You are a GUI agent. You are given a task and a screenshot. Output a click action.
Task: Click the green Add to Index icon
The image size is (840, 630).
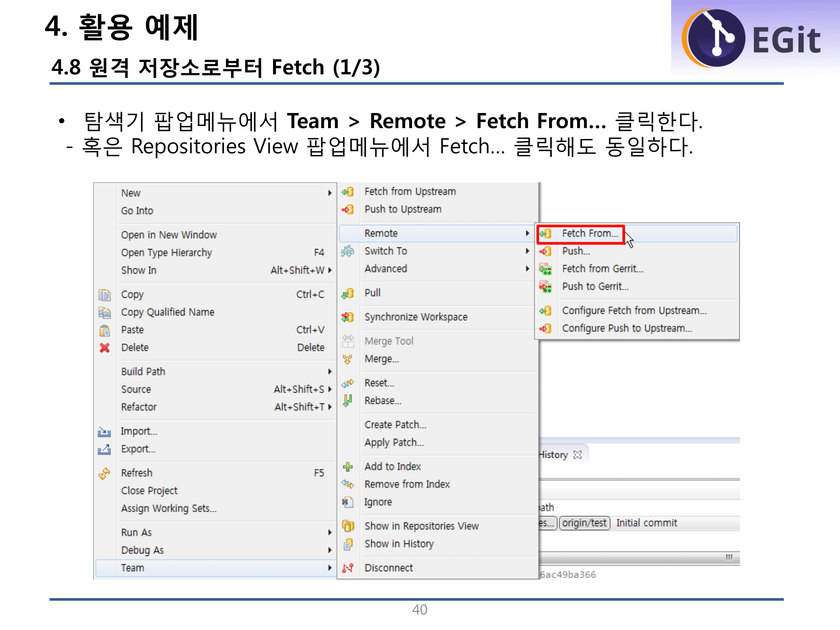pos(348,467)
